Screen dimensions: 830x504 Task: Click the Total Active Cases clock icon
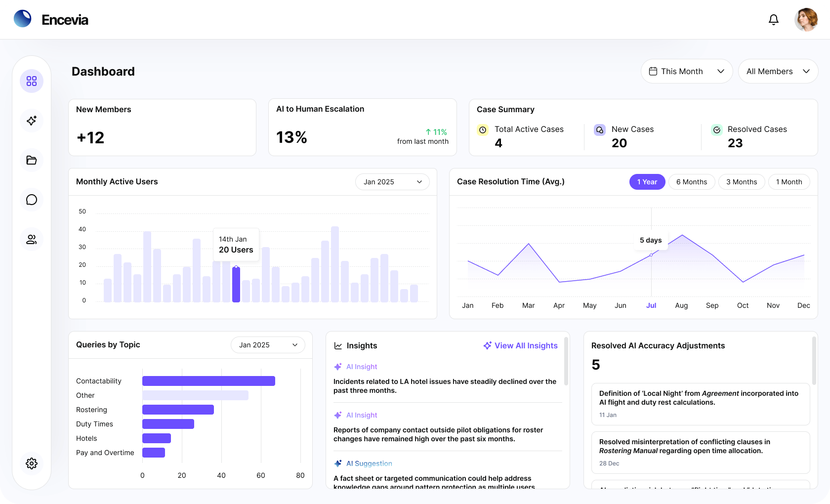[x=483, y=130]
